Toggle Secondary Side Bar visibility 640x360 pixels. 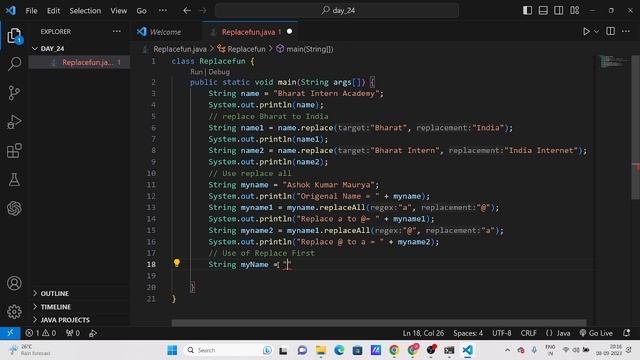pos(559,10)
